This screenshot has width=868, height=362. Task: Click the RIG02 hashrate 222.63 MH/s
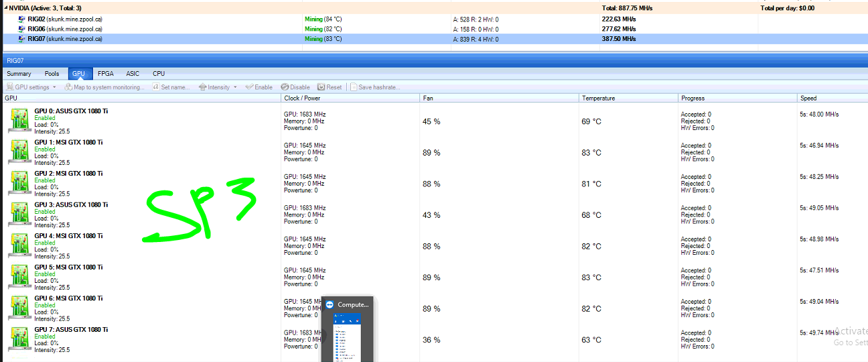[x=618, y=19]
